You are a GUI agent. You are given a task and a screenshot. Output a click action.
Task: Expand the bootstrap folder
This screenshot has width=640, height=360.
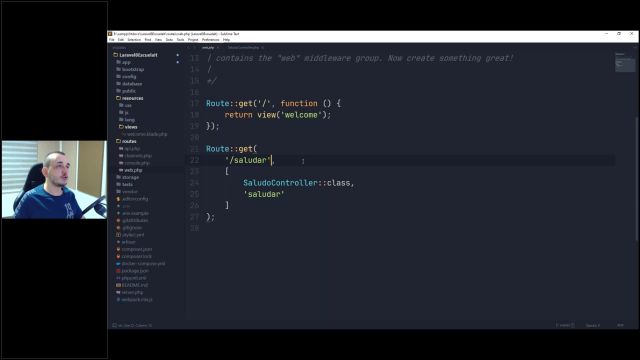click(x=130, y=69)
